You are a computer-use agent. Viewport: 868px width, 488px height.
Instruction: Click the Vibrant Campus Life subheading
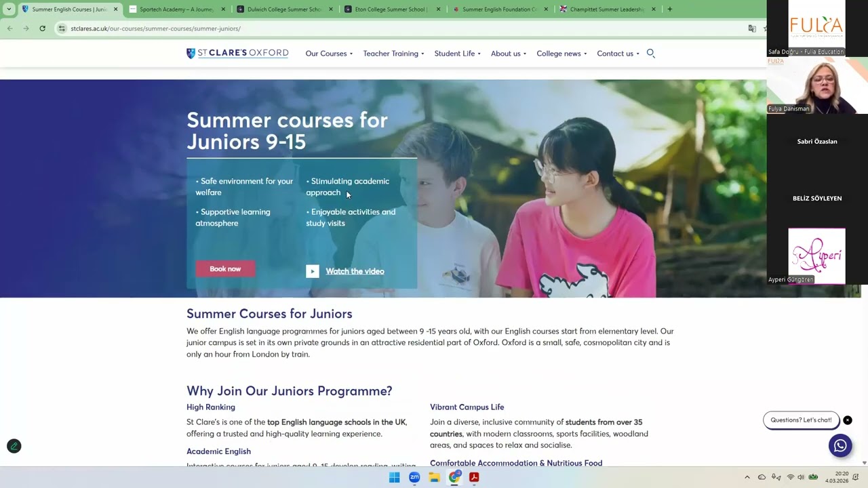[x=467, y=407]
